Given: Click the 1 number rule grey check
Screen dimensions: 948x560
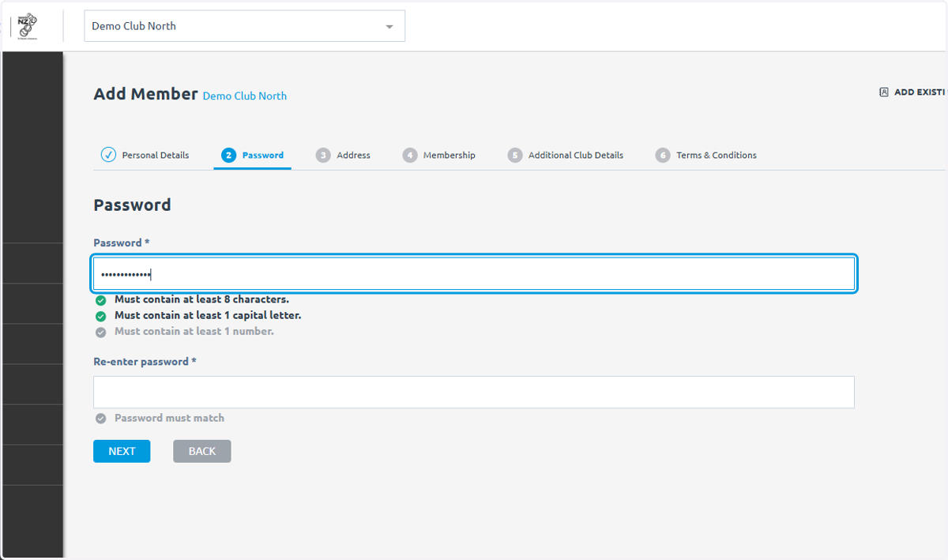Looking at the screenshot, I should [100, 332].
